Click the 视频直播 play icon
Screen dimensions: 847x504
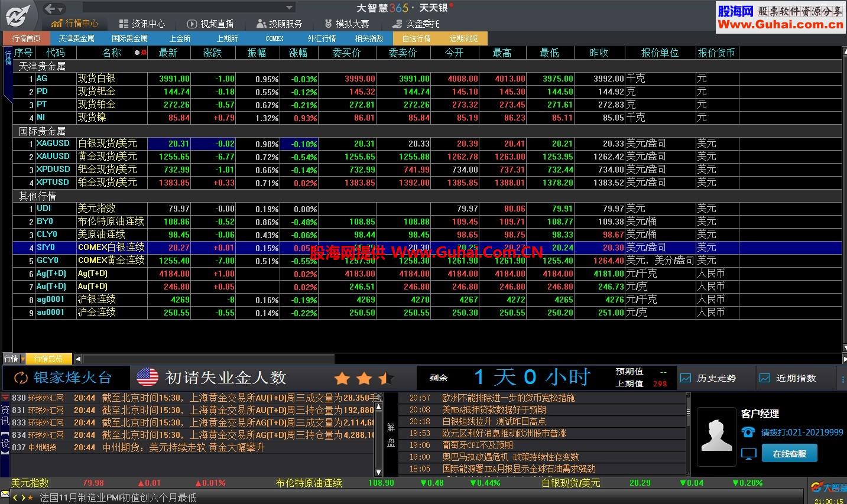192,24
